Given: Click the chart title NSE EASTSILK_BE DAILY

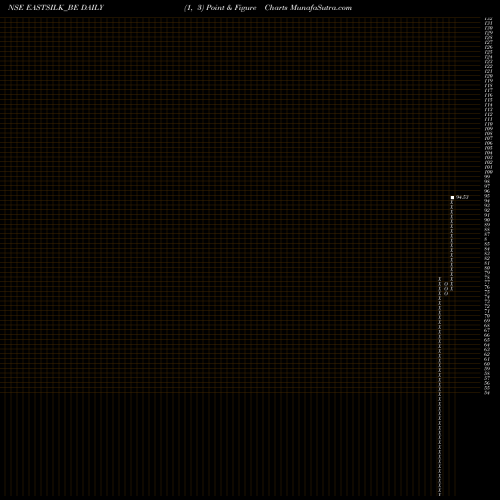Looking at the screenshot, I should tap(56, 8).
